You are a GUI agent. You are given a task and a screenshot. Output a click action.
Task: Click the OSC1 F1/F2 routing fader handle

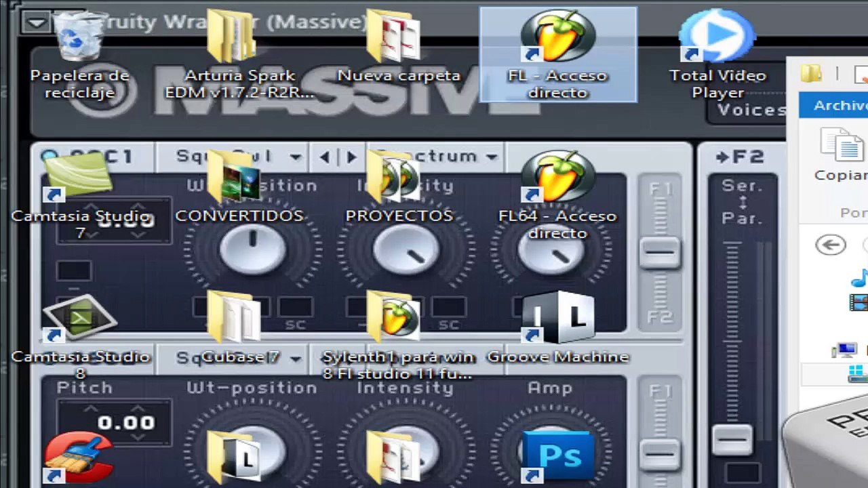tap(659, 253)
